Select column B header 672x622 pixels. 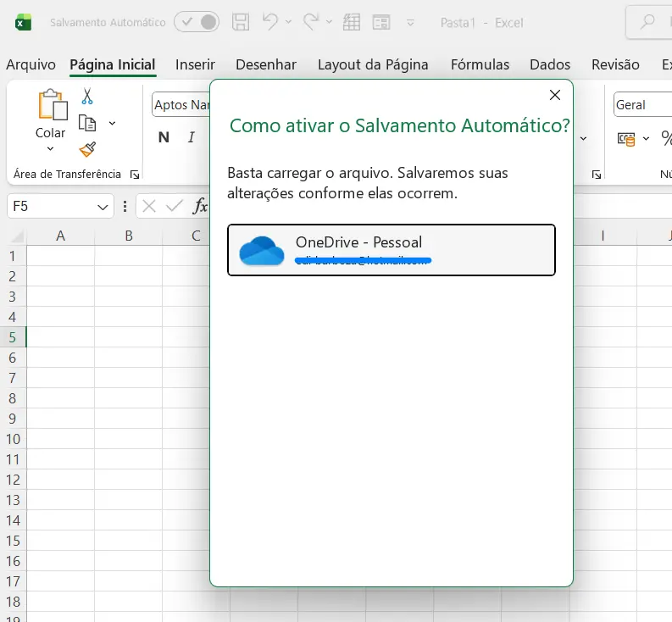point(129,236)
